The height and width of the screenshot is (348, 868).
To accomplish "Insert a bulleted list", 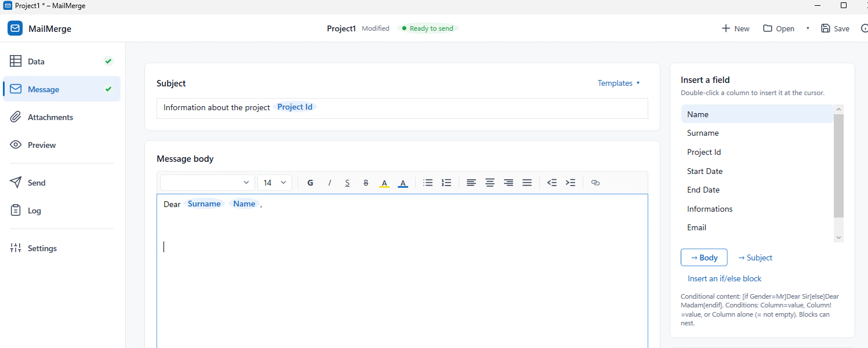I will [428, 183].
